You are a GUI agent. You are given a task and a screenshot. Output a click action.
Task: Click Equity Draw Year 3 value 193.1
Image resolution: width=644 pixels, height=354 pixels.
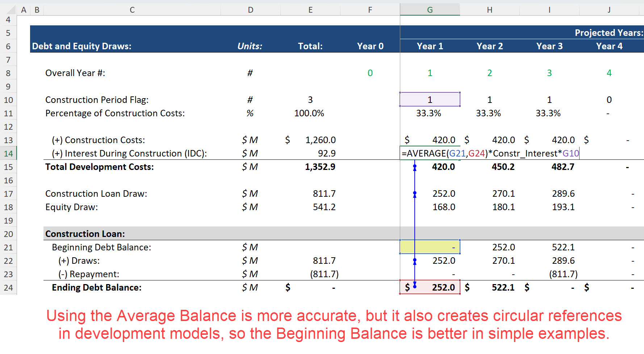click(x=563, y=207)
